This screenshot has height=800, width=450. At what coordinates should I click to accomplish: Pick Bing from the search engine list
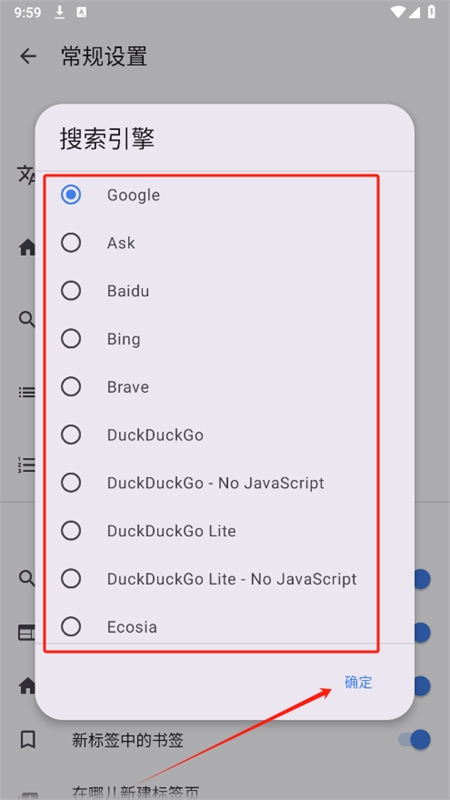pyautogui.click(x=71, y=339)
